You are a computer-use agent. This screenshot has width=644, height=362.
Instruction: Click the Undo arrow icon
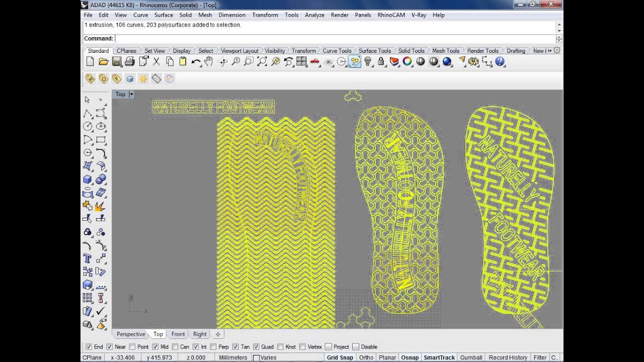pyautogui.click(x=196, y=61)
